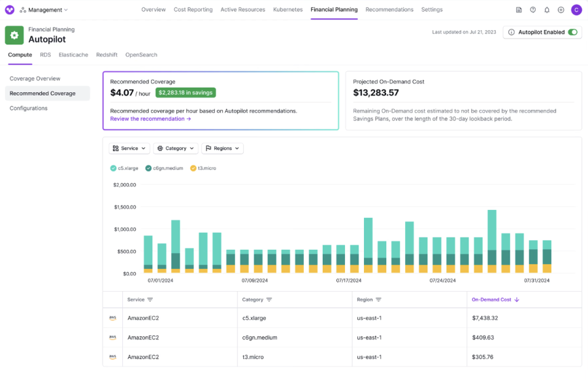Image resolution: width=588 pixels, height=380 pixels.
Task: Click the Service column header
Action: [136, 300]
